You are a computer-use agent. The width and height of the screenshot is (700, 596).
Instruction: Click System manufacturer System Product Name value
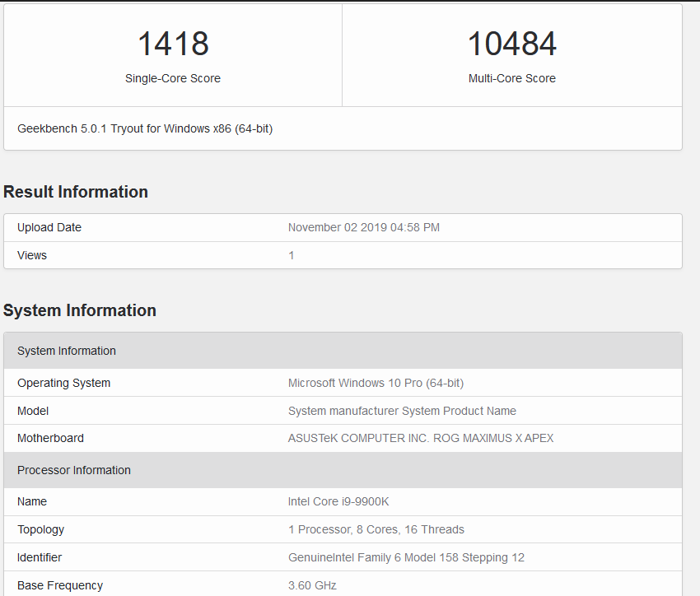click(402, 411)
